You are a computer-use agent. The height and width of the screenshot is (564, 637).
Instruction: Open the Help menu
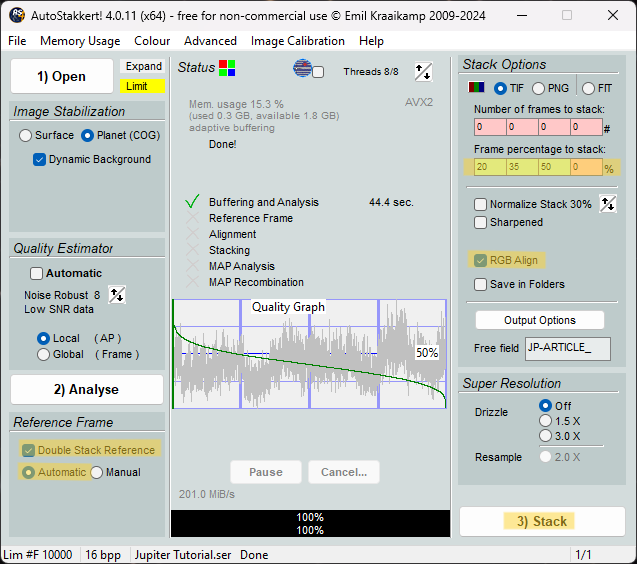pyautogui.click(x=371, y=41)
